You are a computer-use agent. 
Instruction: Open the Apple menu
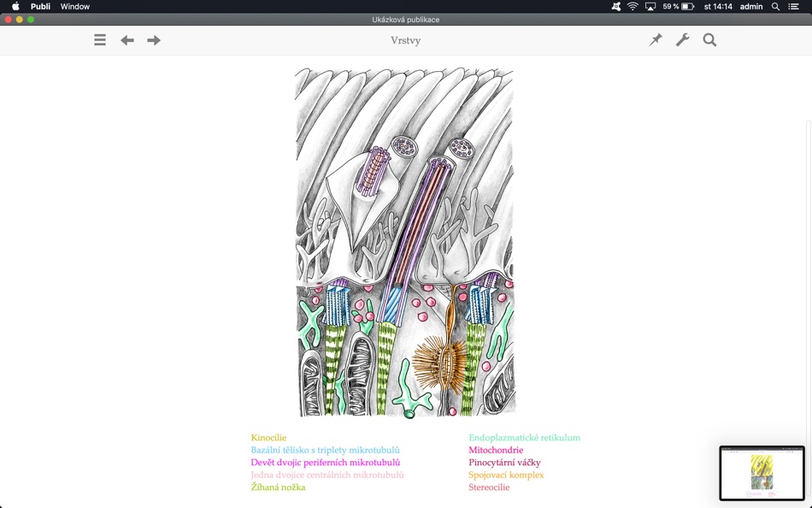(x=15, y=6)
